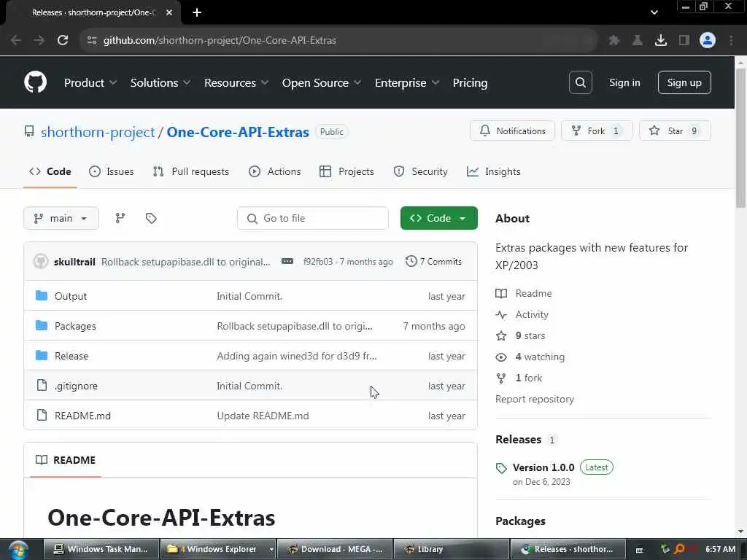747x560 pixels.
Task: Click the page vertical scrollbar thumb
Action: click(740, 138)
